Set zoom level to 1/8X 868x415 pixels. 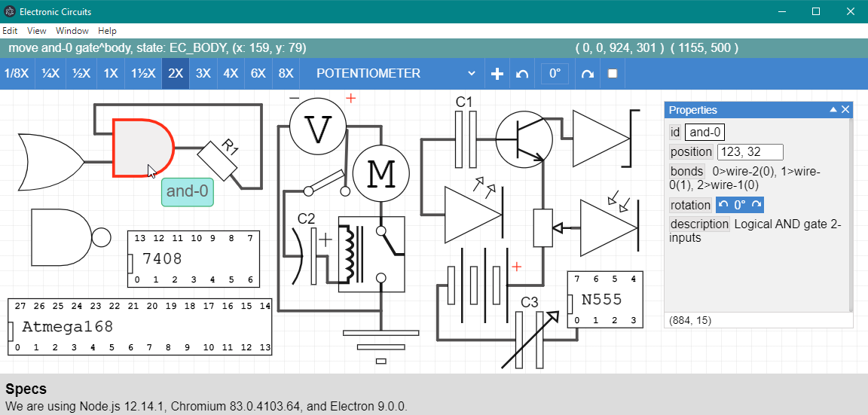tap(17, 74)
